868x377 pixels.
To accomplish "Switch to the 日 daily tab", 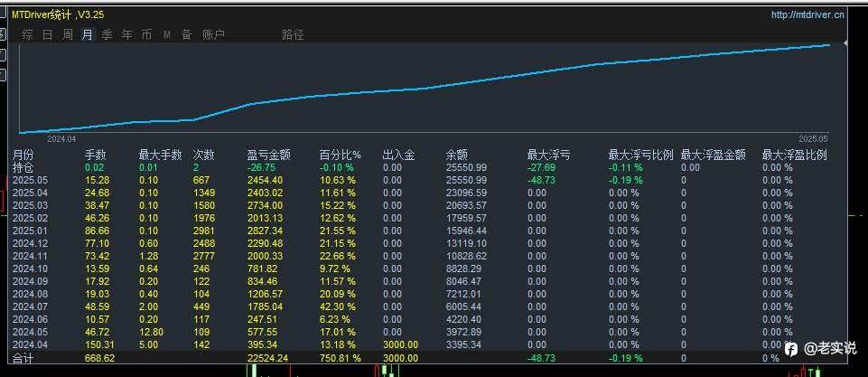I will (x=48, y=35).
